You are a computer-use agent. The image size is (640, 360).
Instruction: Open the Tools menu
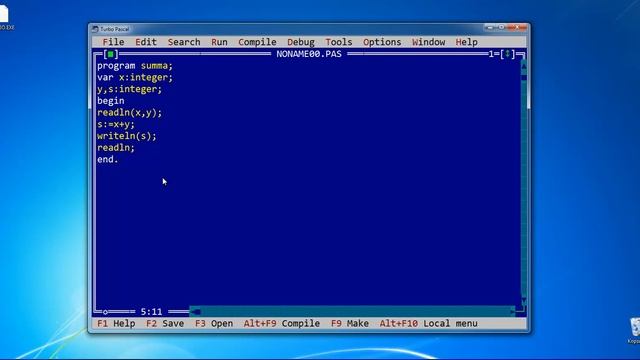[339, 42]
